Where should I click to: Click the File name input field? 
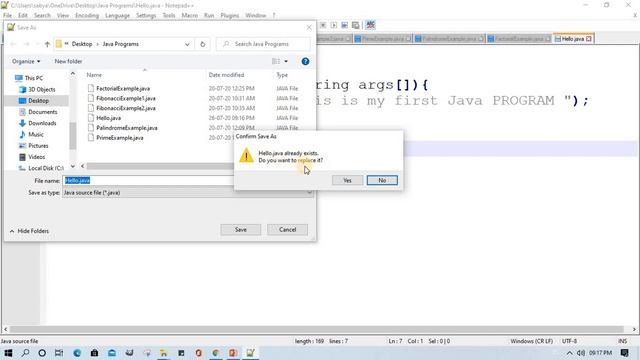pyautogui.click(x=148, y=180)
